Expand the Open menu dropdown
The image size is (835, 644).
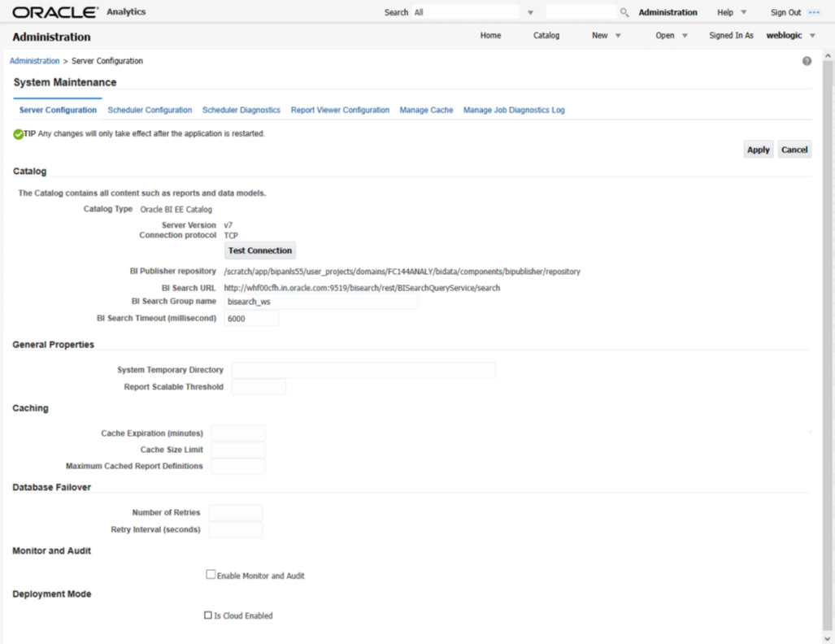tap(685, 36)
